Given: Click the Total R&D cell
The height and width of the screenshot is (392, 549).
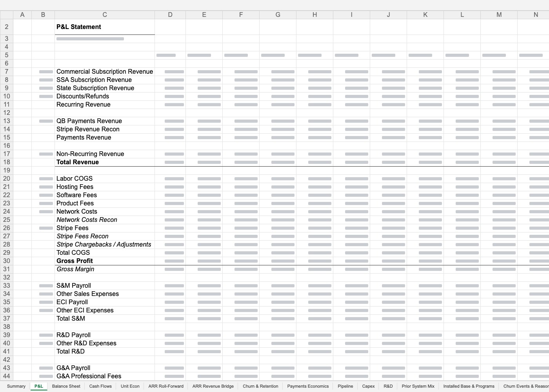Looking at the screenshot, I should point(105,352).
